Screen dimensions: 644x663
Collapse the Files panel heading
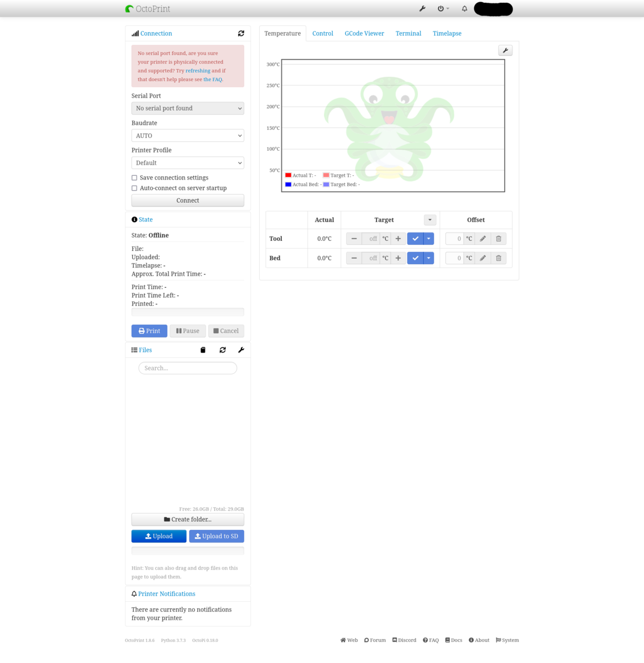(x=145, y=350)
